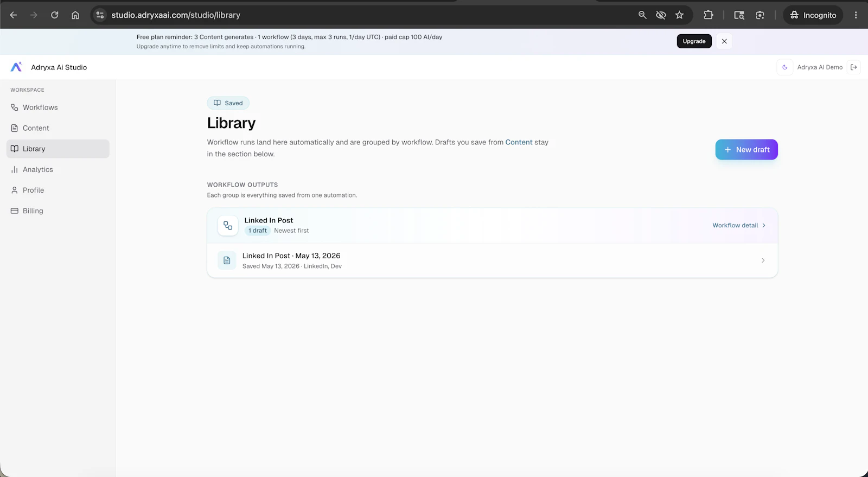The height and width of the screenshot is (477, 868).
Task: Select Library in the sidebar
Action: 58,149
